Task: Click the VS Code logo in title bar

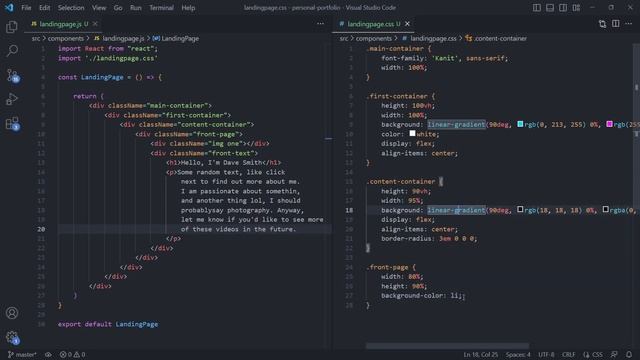Action: [x=9, y=7]
